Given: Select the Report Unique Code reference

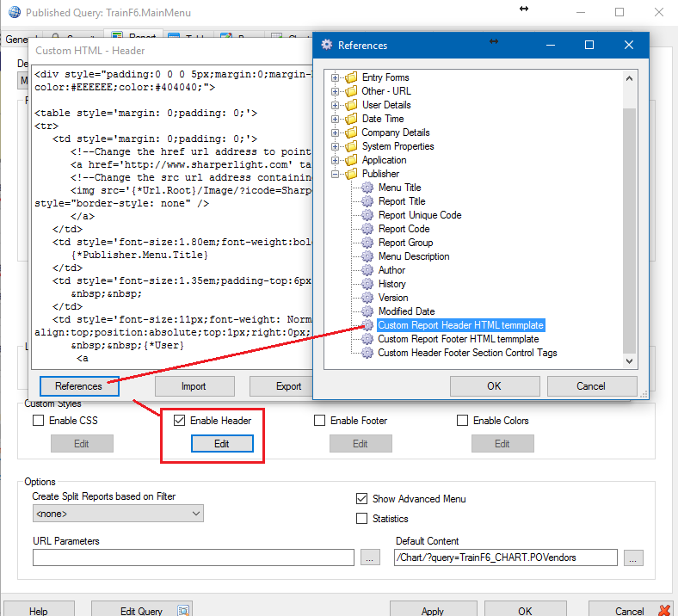Looking at the screenshot, I should point(420,215).
